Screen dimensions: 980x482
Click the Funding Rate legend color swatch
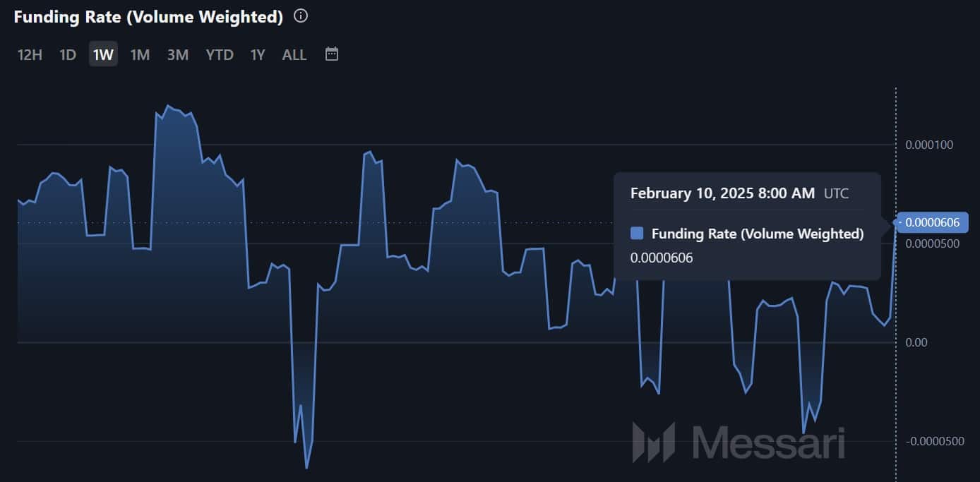coord(637,234)
